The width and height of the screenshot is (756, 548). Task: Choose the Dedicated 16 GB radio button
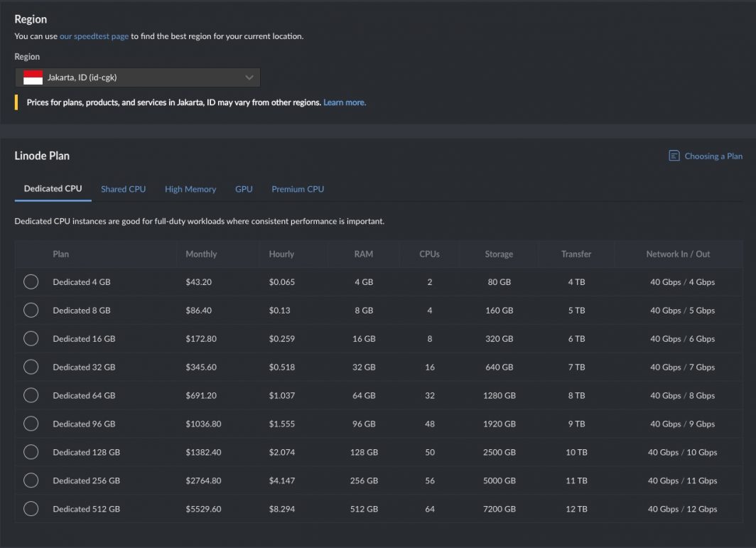pos(31,339)
